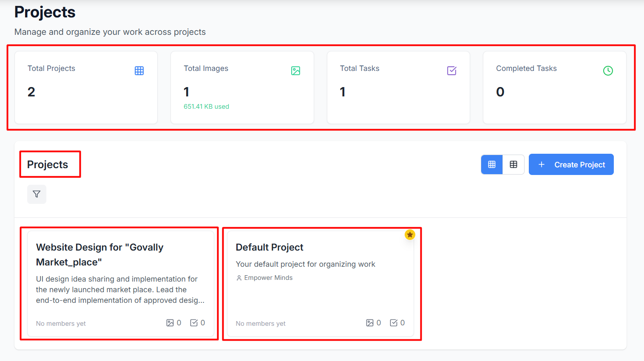Viewport: 644px width, 361px height.
Task: Switch to table view of projects
Action: pyautogui.click(x=513, y=164)
